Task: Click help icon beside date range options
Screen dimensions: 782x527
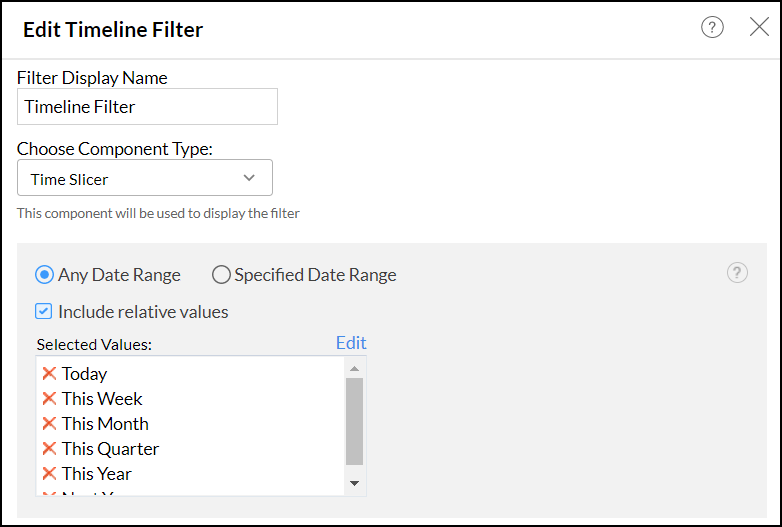Action: click(737, 273)
